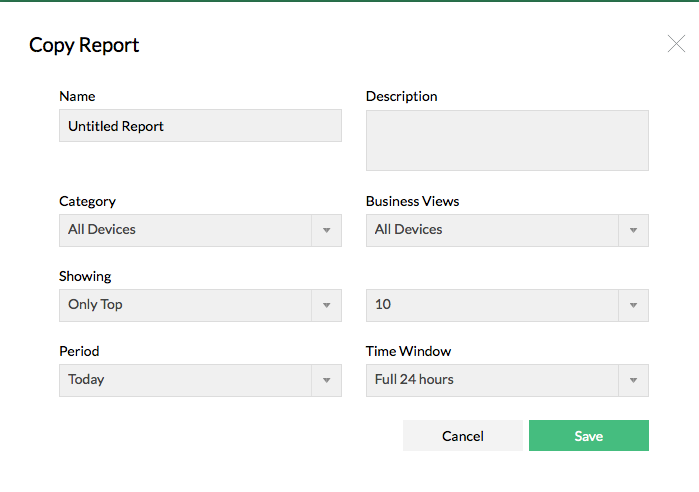
Task: Open the Full 24 hours selection box
Action: [x=492, y=380]
